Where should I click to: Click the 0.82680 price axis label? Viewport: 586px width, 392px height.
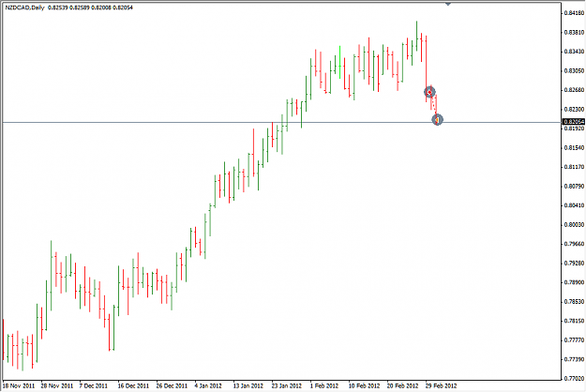pyautogui.click(x=574, y=90)
